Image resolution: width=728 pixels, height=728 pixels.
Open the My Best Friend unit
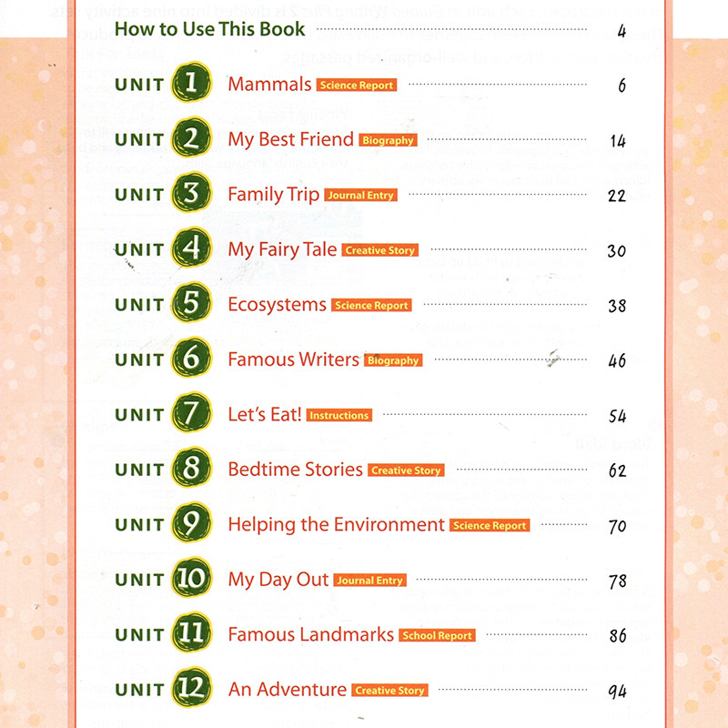(290, 139)
